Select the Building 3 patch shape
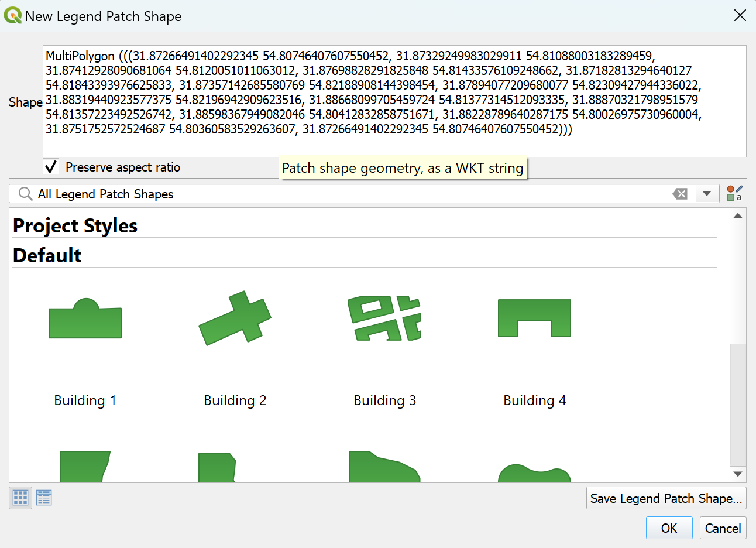756x548 pixels. pos(384,318)
